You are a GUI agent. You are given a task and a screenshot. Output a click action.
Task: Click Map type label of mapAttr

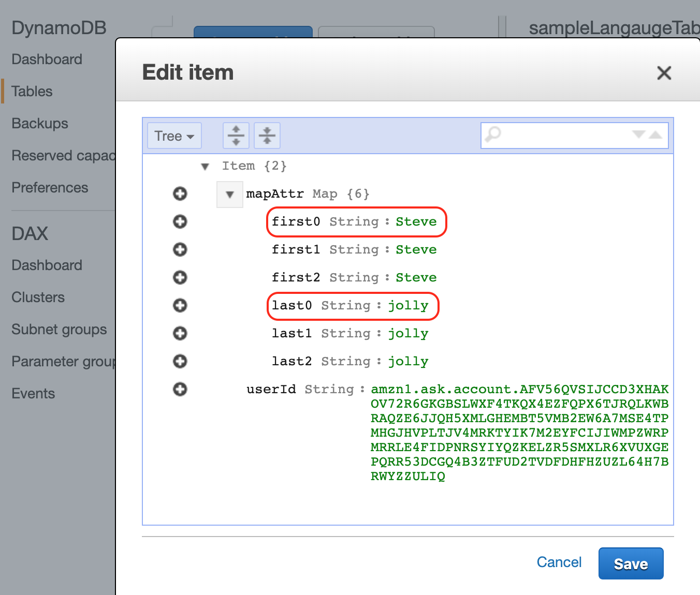point(325,194)
